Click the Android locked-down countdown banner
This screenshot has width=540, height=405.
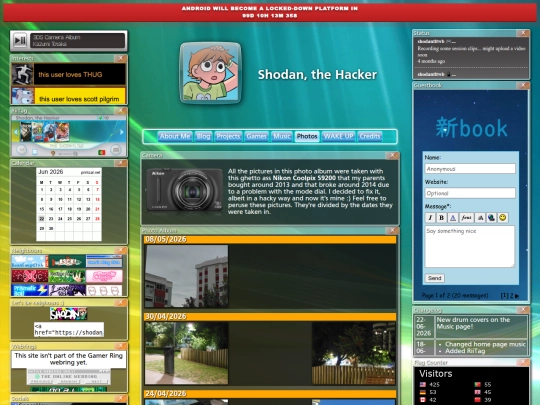click(x=270, y=12)
